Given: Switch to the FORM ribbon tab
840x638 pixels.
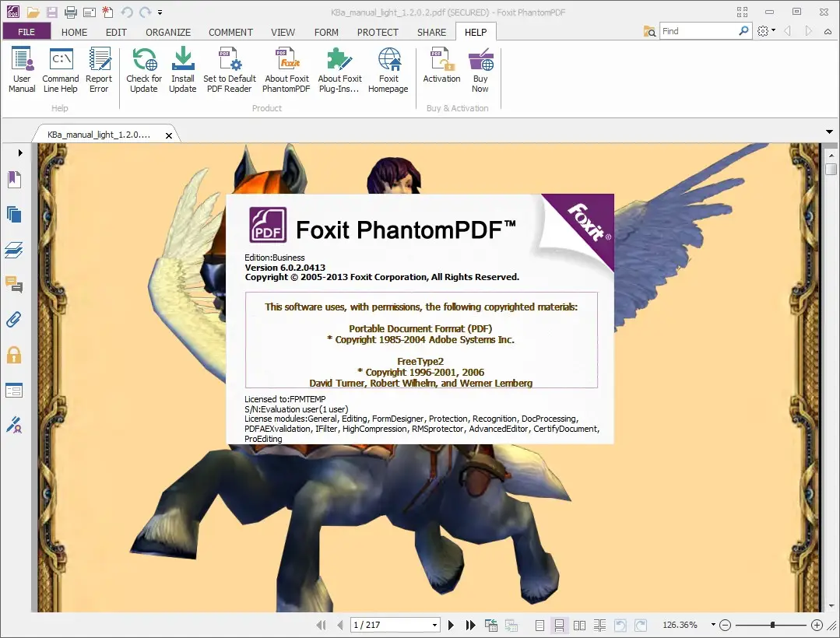Looking at the screenshot, I should pos(326,32).
